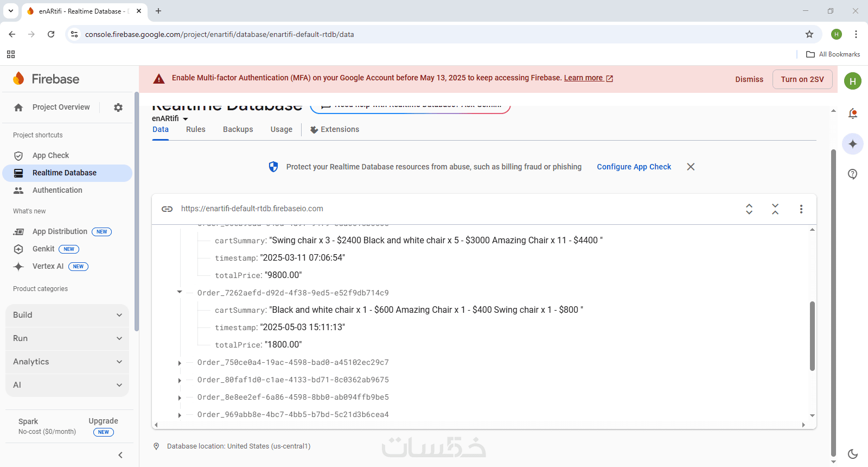This screenshot has width=868, height=467.
Task: Click Turn on 2SV button
Action: 802,79
